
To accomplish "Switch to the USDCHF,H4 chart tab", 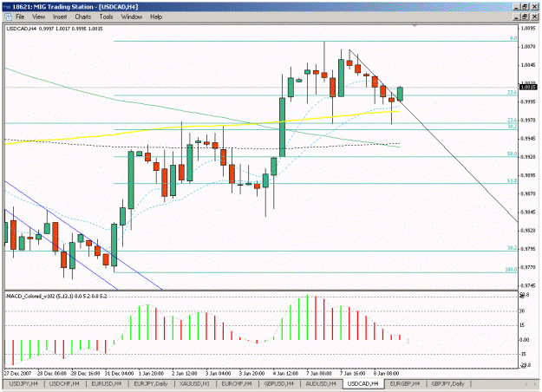I will 64,383.
